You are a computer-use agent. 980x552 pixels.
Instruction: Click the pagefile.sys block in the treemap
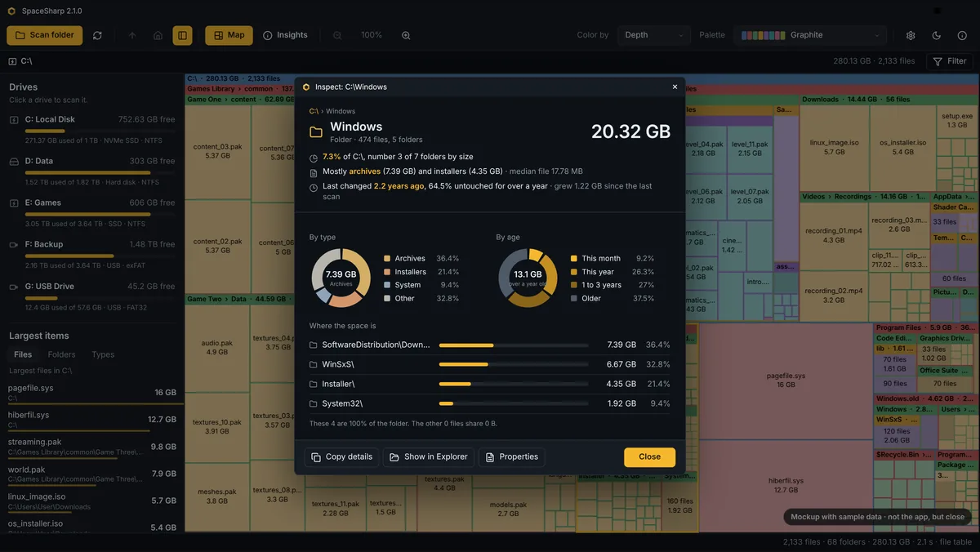[x=786, y=380]
